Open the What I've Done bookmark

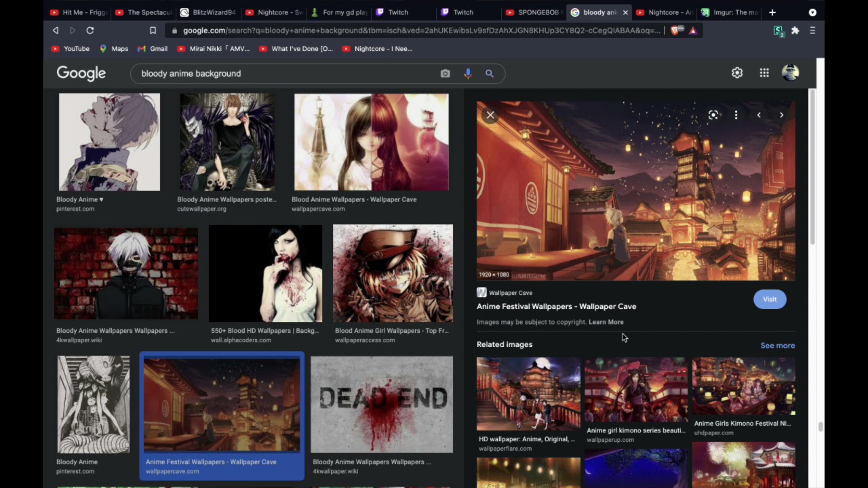[296, 49]
